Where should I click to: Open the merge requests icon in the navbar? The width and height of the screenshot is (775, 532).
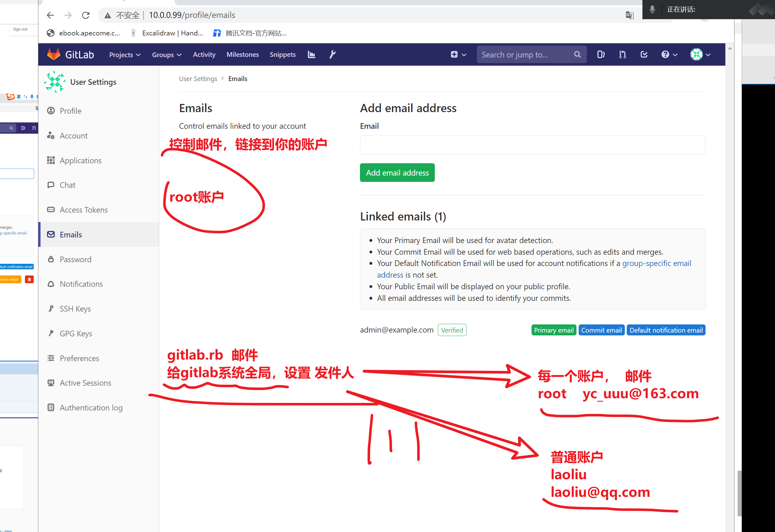coord(622,54)
